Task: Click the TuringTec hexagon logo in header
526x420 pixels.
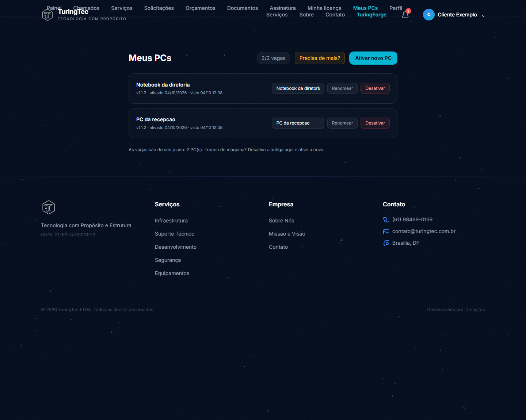Action: (47, 15)
